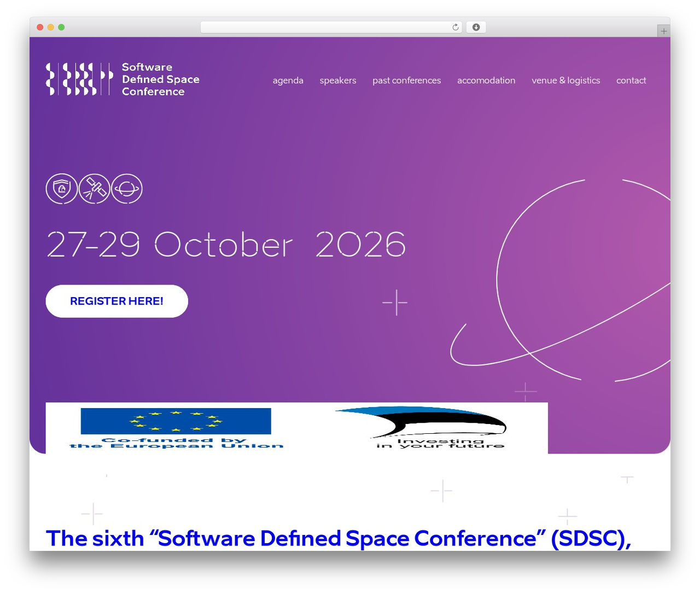The width and height of the screenshot is (700, 593).
Task: Reload the page using browser refresh icon
Action: click(x=455, y=27)
